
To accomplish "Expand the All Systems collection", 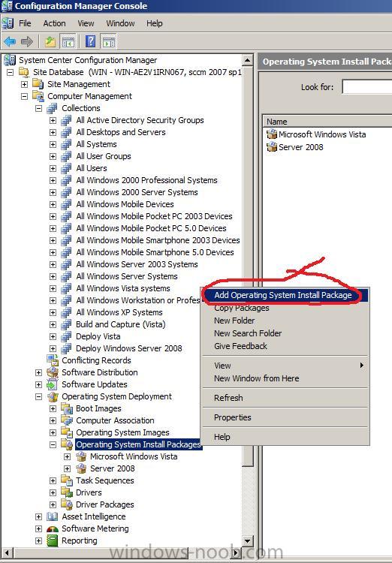I will pos(53,144).
